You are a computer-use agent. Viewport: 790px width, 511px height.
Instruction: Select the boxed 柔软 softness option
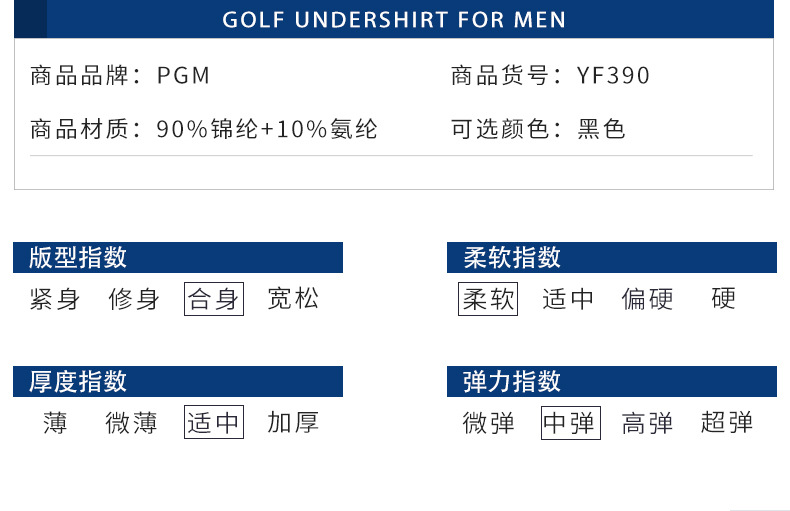tap(488, 299)
